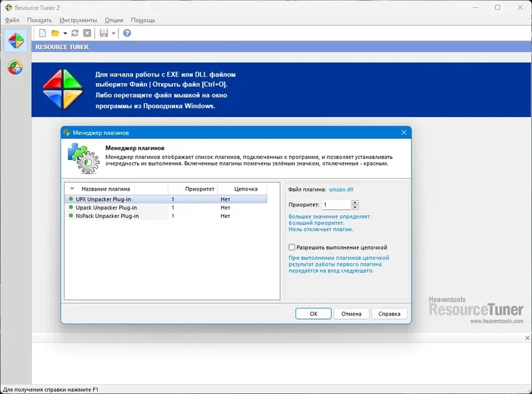
Task: Click the Close file X toolbar icon
Action: click(87, 33)
